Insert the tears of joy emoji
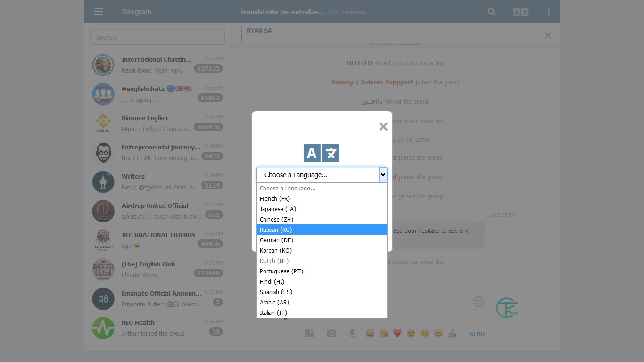Viewport: 644px width, 362px height. (370, 334)
